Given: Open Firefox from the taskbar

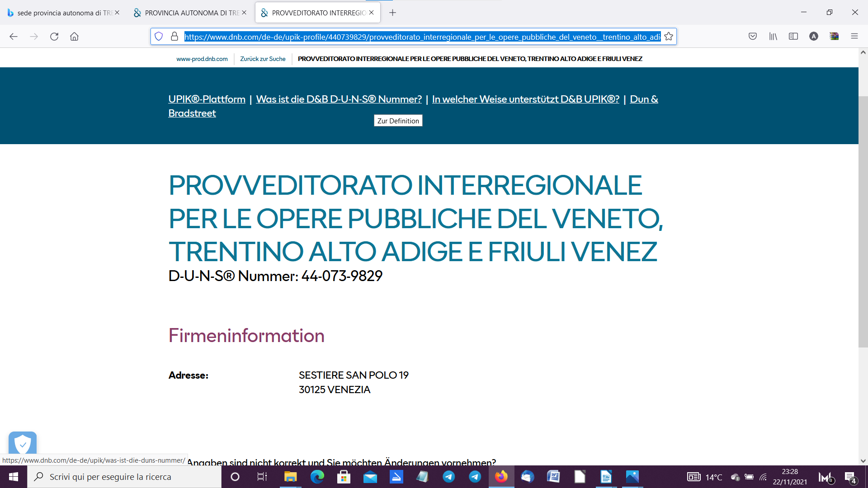Looking at the screenshot, I should (501, 477).
